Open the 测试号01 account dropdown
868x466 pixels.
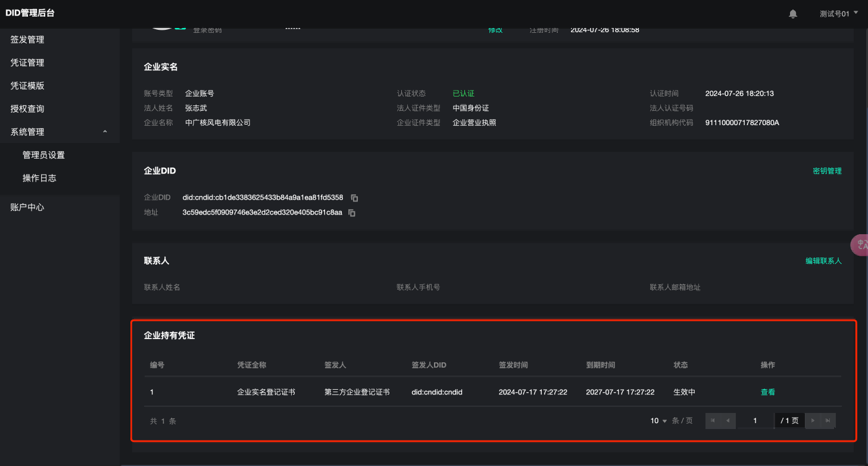pos(838,14)
